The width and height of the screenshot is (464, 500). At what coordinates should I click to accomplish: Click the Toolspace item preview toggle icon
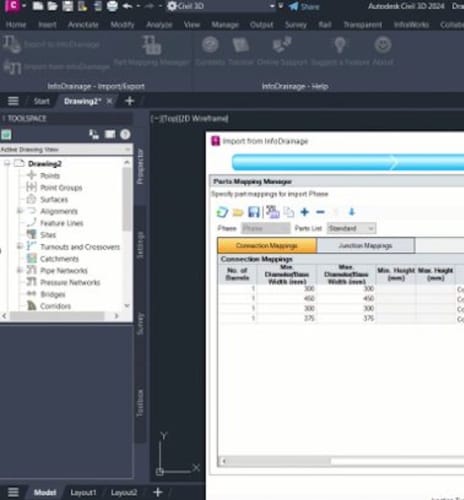[x=94, y=134]
